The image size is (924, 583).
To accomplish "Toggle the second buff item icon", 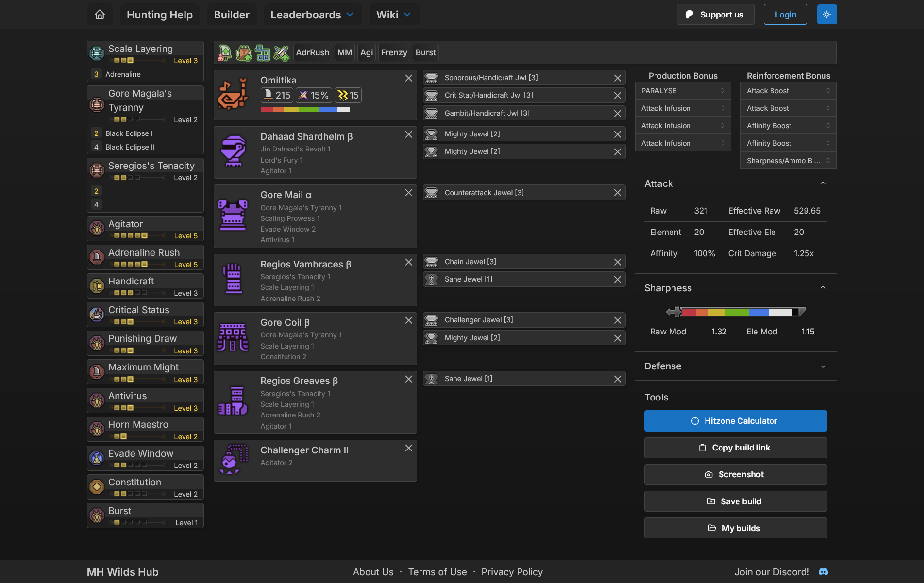I will pyautogui.click(x=244, y=52).
